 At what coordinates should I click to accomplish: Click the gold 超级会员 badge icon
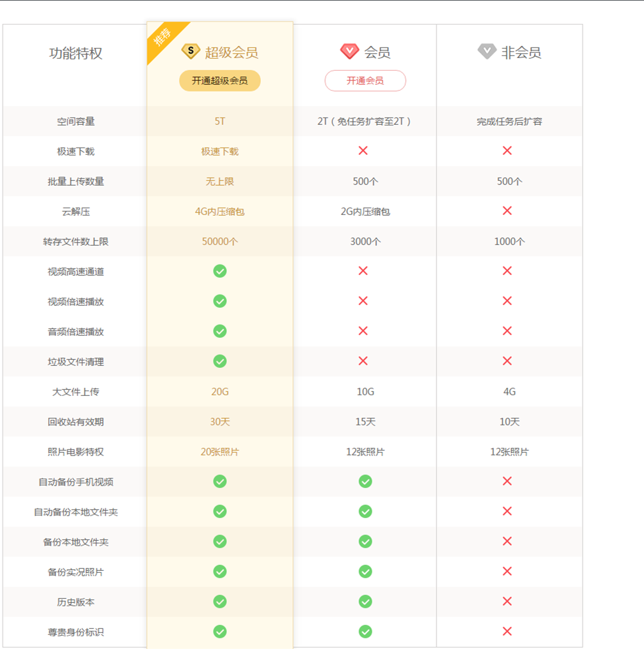click(x=191, y=51)
